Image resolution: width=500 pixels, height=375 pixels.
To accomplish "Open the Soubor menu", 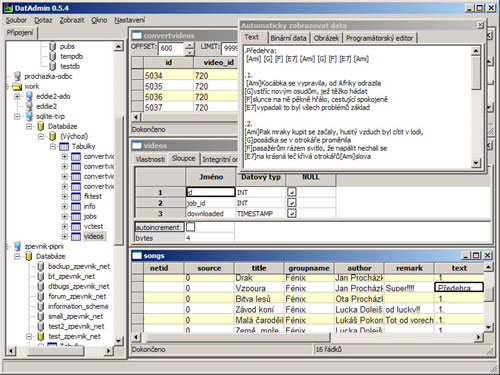I will (x=16, y=20).
